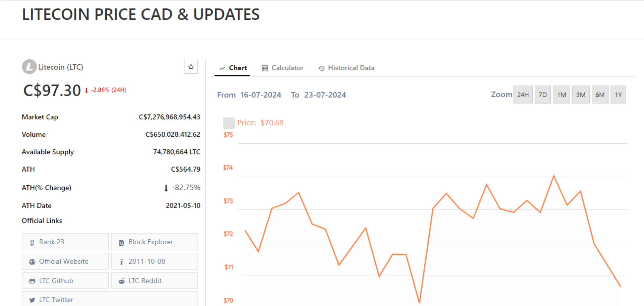This screenshot has width=644, height=306.
Task: Open the LTC Github link
Action: 65,281
